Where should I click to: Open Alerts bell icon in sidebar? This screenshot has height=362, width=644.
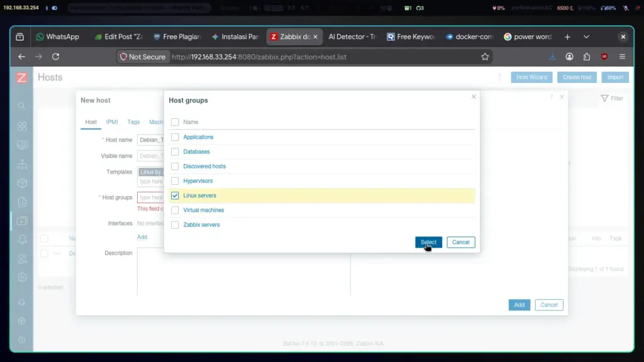(x=22, y=239)
